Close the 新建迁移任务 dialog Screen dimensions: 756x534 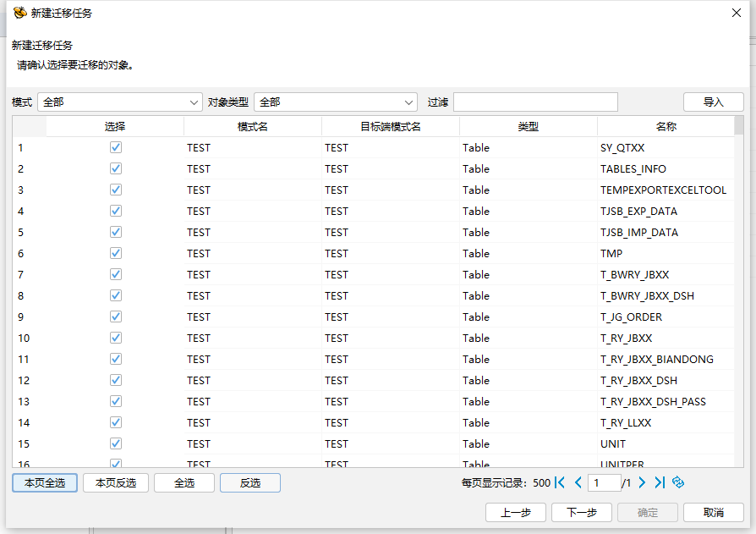[x=737, y=13]
